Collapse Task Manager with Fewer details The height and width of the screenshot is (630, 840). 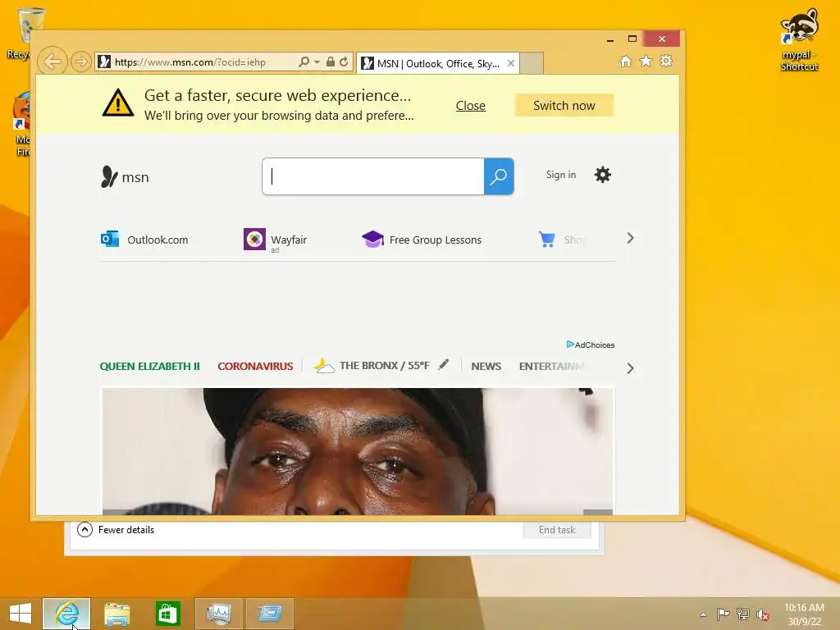pyautogui.click(x=116, y=530)
